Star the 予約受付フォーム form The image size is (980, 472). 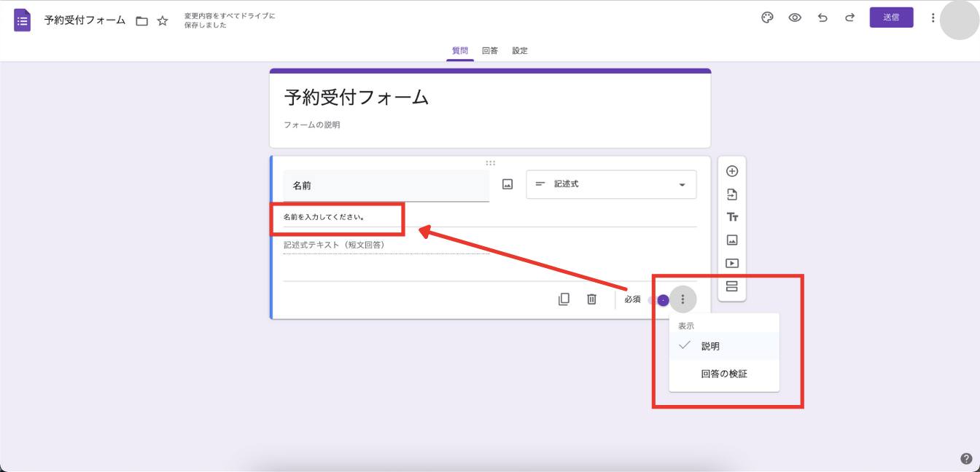click(x=161, y=20)
